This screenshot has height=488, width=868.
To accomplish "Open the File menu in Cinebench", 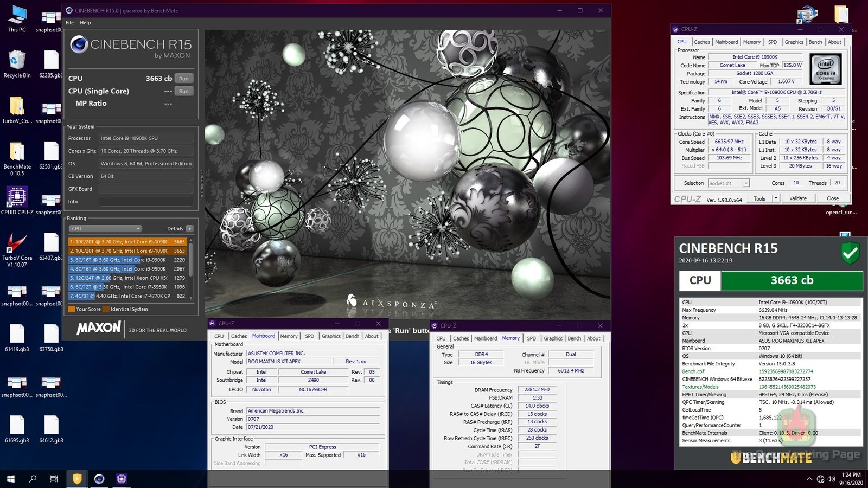I will (69, 23).
